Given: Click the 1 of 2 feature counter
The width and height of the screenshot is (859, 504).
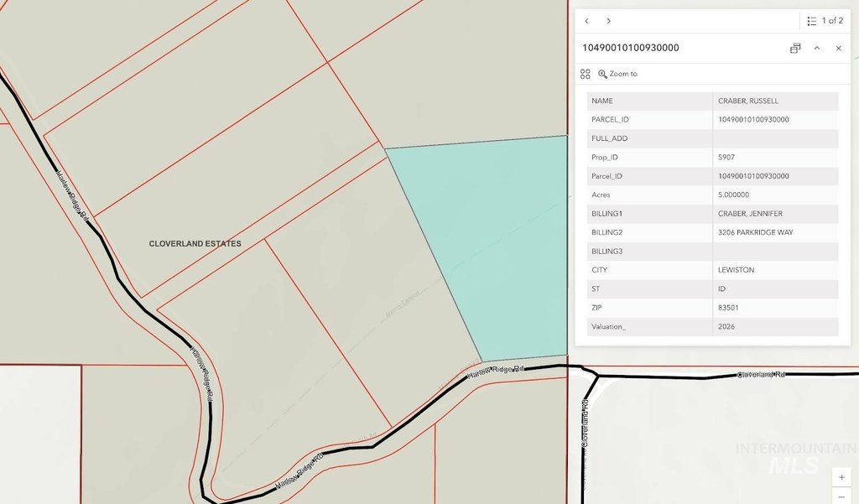Looking at the screenshot, I should tap(832, 21).
